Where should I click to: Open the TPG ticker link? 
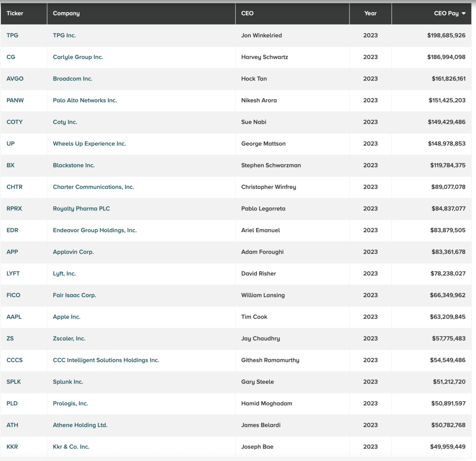12,35
